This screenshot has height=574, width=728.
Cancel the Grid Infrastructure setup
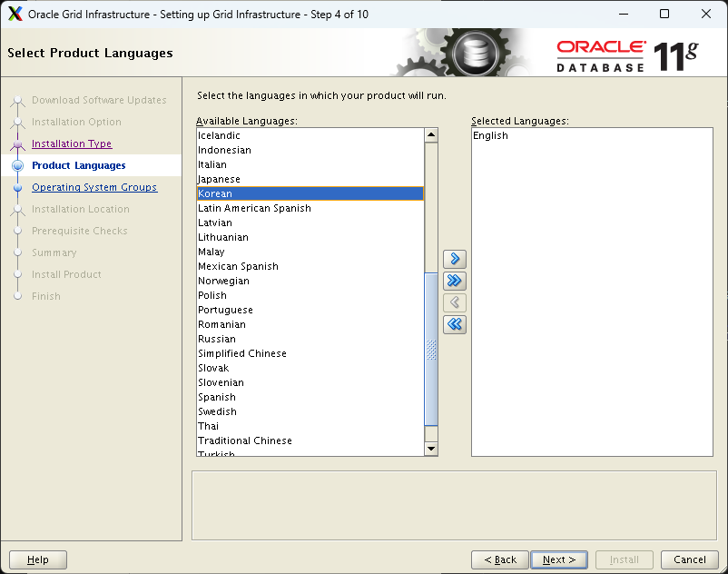pos(690,559)
